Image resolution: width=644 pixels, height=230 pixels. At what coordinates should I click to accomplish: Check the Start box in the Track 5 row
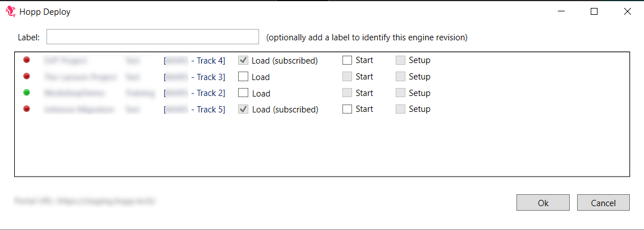pos(348,109)
